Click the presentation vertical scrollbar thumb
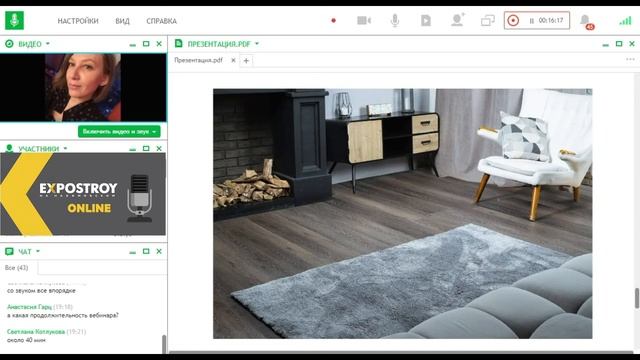The height and width of the screenshot is (360, 640). (637, 298)
